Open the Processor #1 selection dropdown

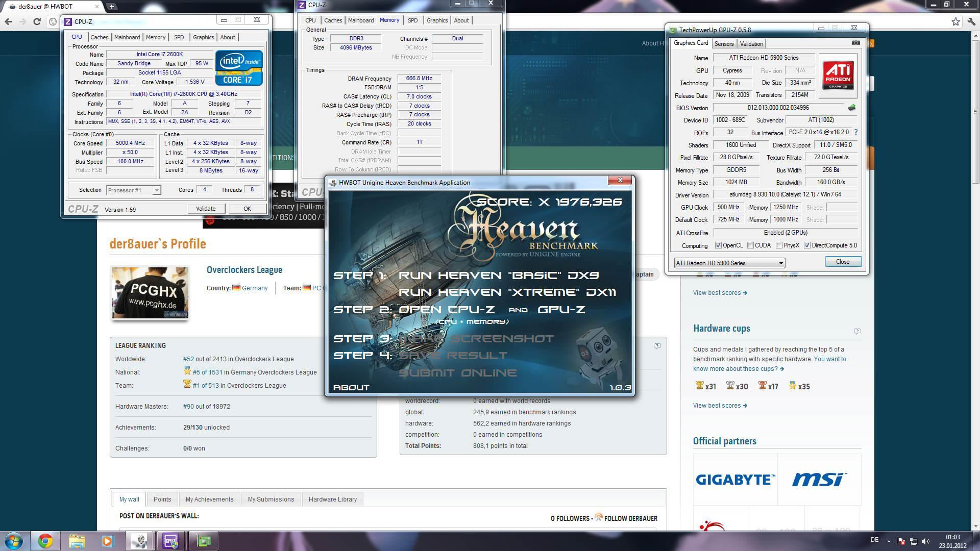[133, 190]
